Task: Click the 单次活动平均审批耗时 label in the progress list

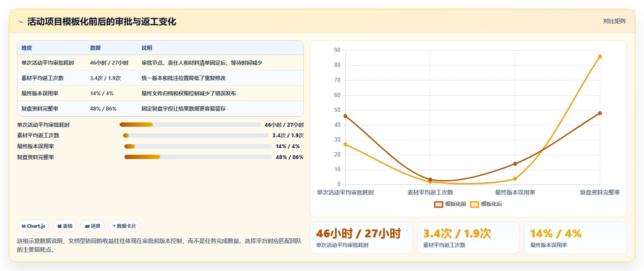Action: (43, 125)
